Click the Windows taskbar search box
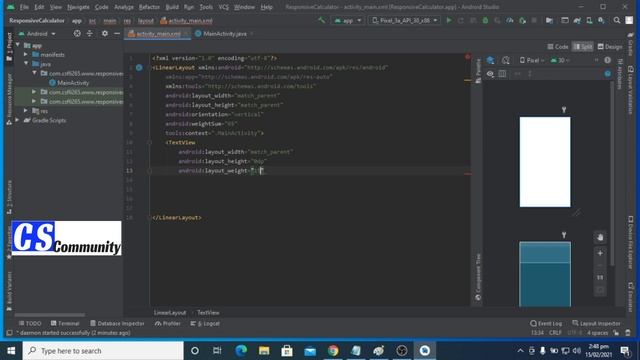The height and width of the screenshot is (360, 640). click(103, 351)
